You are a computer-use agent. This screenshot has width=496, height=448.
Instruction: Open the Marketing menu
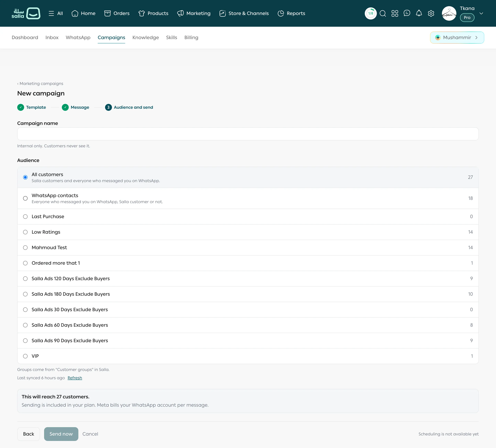pos(194,13)
